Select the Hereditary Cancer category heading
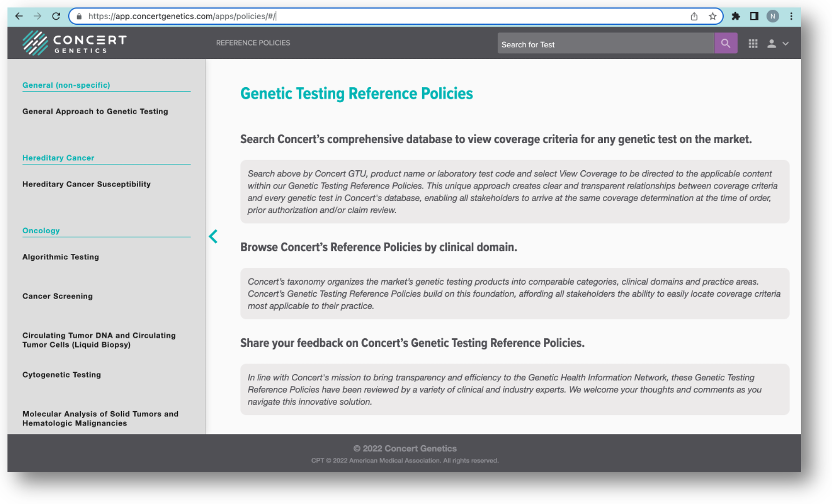 pyautogui.click(x=58, y=158)
